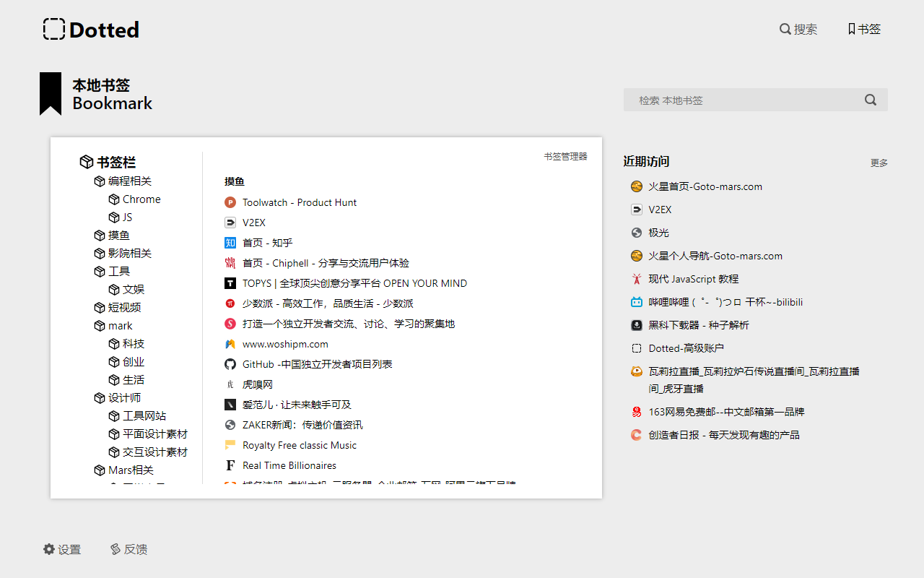Click the 163 mail icon in recent visits
The width and height of the screenshot is (924, 578).
click(x=636, y=411)
